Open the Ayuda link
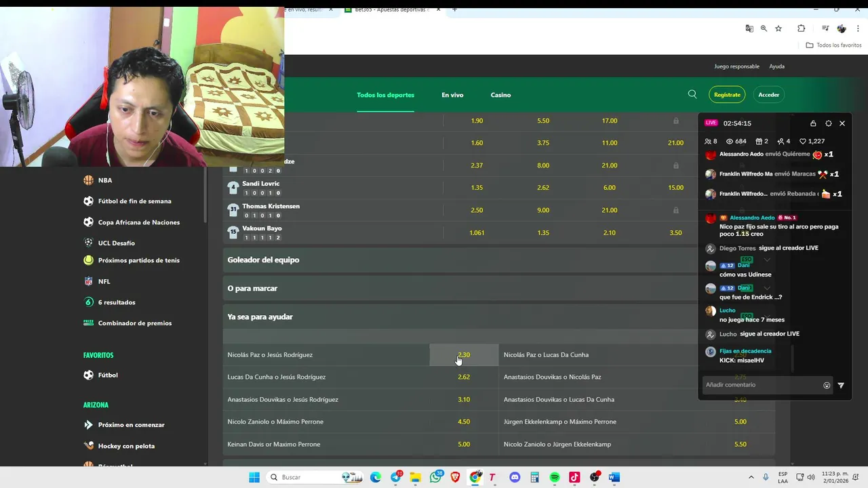Image resolution: width=868 pixels, height=488 pixels. (776, 66)
